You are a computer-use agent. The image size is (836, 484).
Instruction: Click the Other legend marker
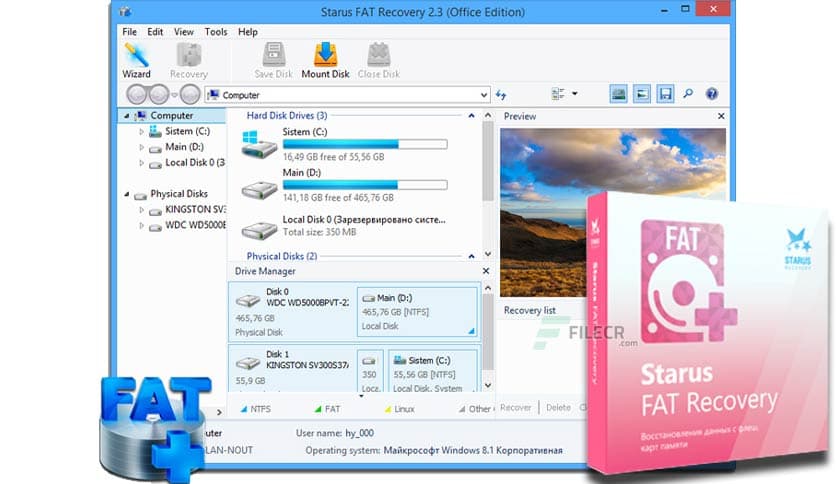(462, 409)
